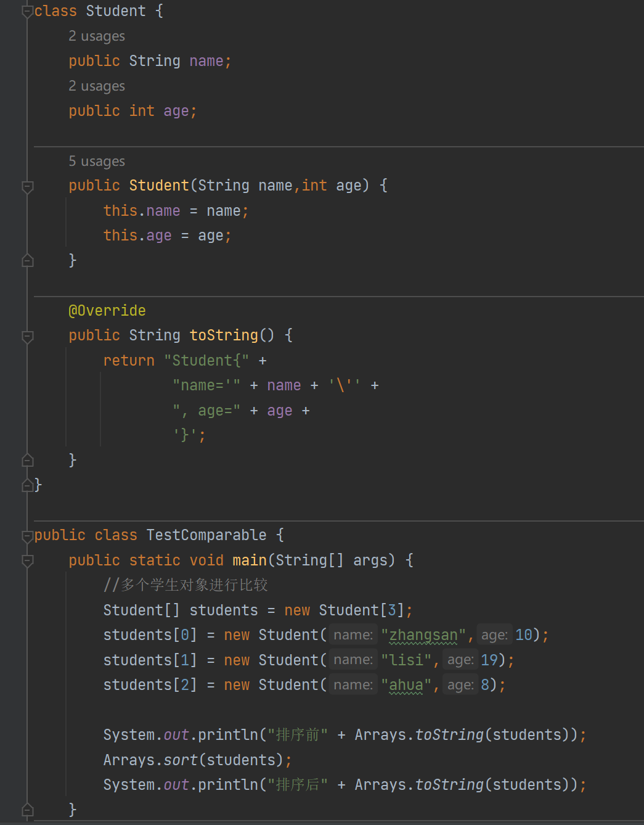Click the 'name:' inlay hint before "lisi"

(353, 660)
